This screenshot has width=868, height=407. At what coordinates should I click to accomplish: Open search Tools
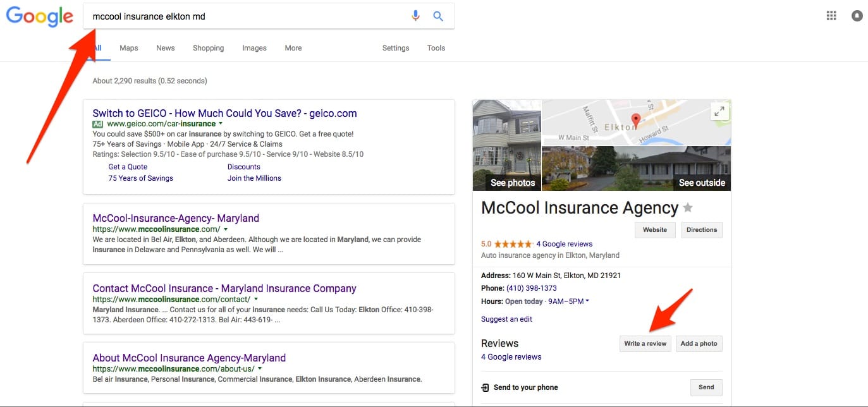(x=436, y=48)
